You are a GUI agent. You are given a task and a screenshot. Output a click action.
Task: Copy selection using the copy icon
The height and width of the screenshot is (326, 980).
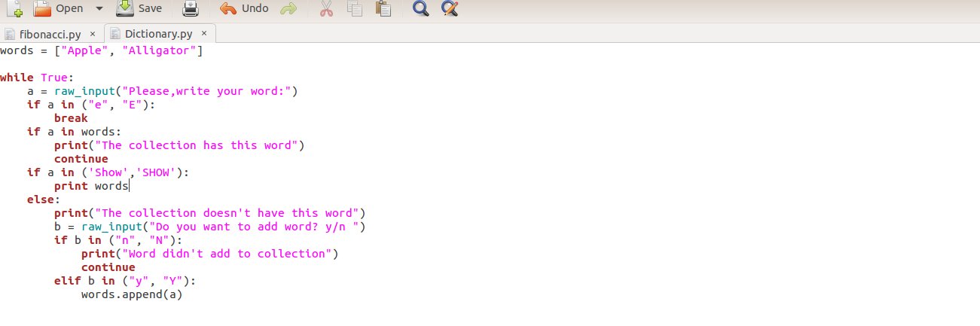point(354,9)
